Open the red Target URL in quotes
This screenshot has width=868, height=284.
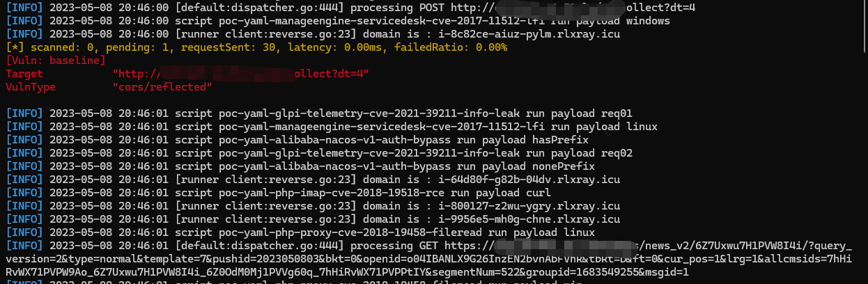241,74
